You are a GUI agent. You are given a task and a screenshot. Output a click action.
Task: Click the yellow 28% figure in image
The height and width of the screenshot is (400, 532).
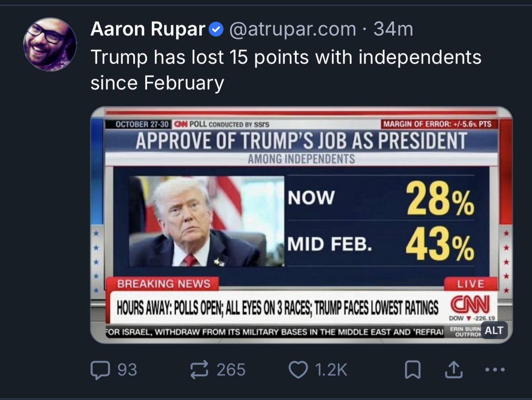(440, 198)
